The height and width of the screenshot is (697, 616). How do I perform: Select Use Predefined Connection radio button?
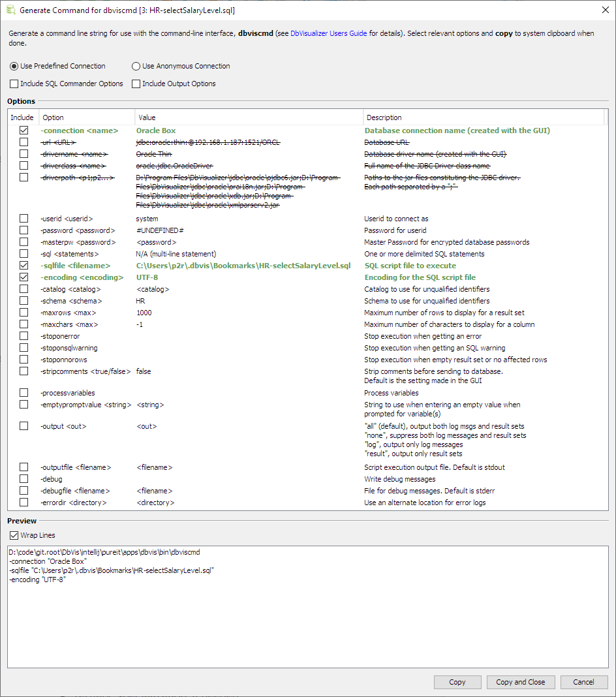(x=14, y=66)
